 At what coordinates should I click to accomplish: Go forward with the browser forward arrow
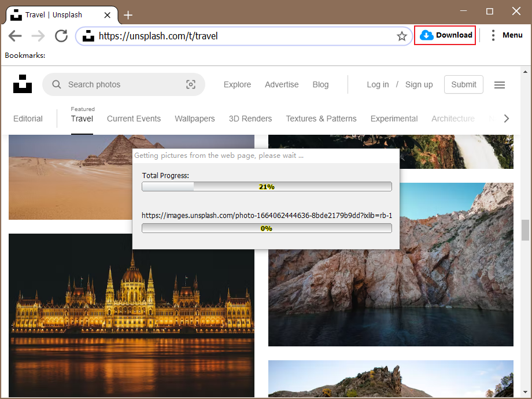tap(38, 36)
